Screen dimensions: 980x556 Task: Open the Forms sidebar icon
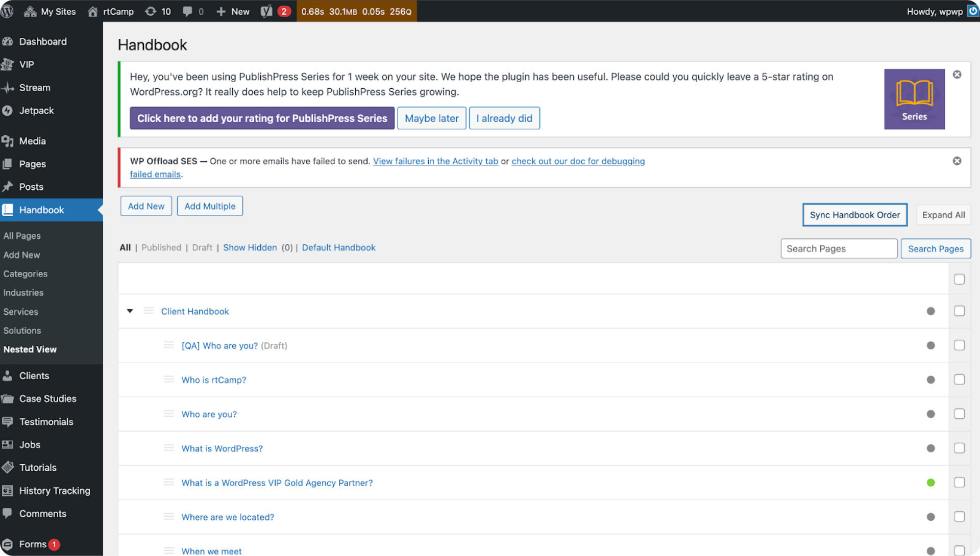[x=8, y=544]
